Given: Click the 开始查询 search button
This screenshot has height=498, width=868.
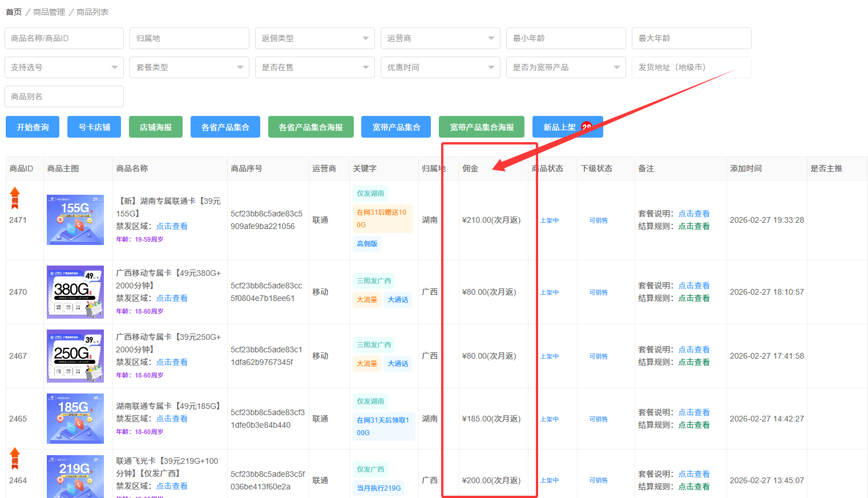Looking at the screenshot, I should coord(32,127).
